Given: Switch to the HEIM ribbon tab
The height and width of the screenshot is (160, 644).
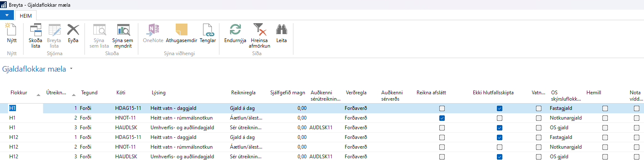Looking at the screenshot, I should tap(26, 16).
